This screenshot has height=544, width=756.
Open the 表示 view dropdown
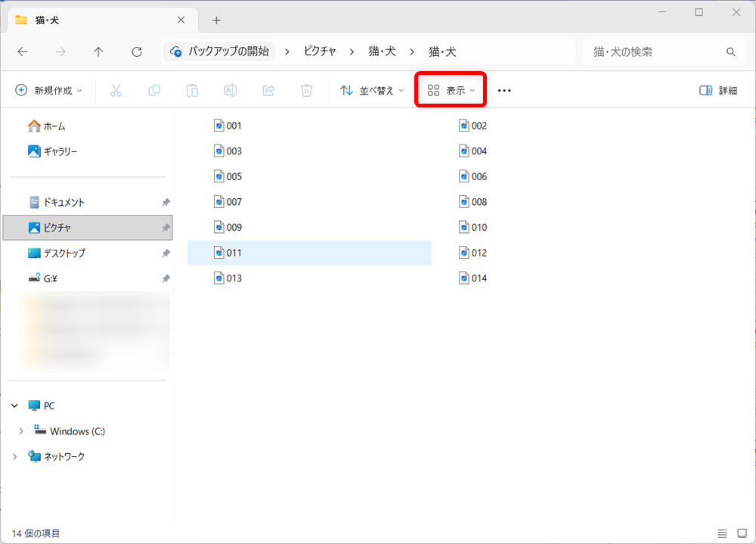point(451,90)
